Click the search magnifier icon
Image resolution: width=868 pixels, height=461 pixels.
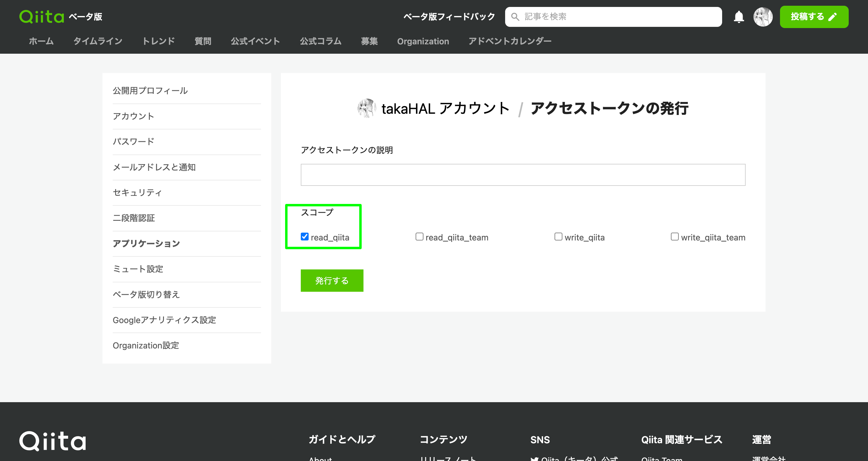(515, 17)
